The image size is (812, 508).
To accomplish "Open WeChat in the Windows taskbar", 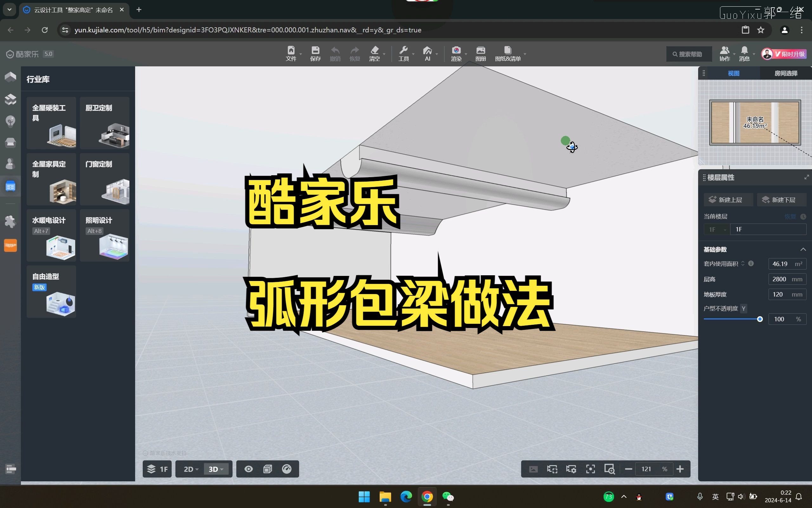I will tap(448, 497).
